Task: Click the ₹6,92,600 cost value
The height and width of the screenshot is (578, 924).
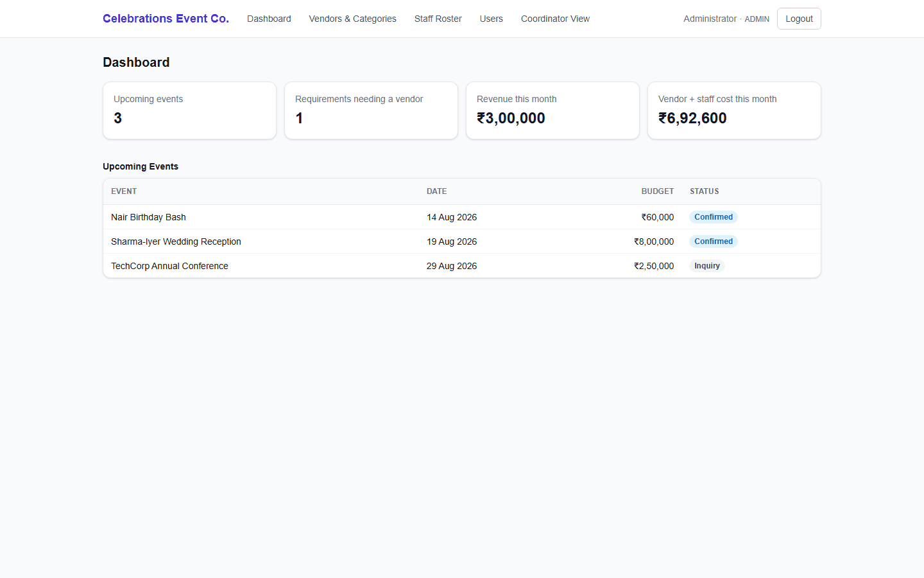Action: point(692,118)
